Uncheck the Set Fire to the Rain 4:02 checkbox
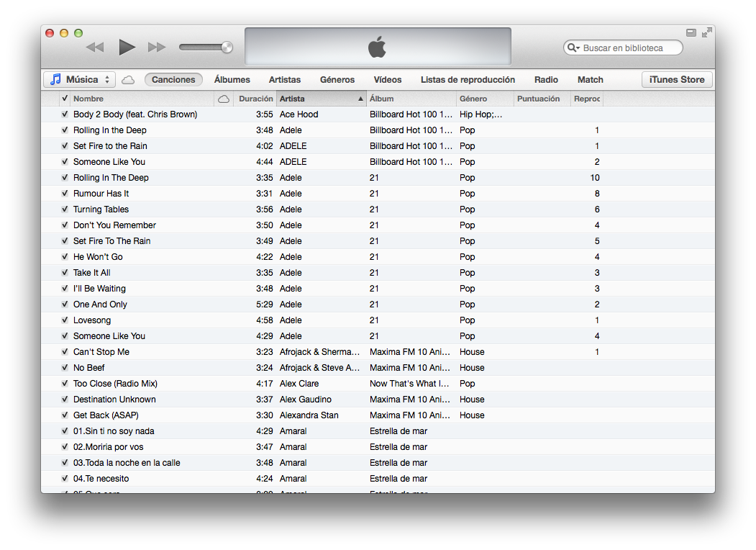This screenshot has height=550, width=756. point(65,145)
